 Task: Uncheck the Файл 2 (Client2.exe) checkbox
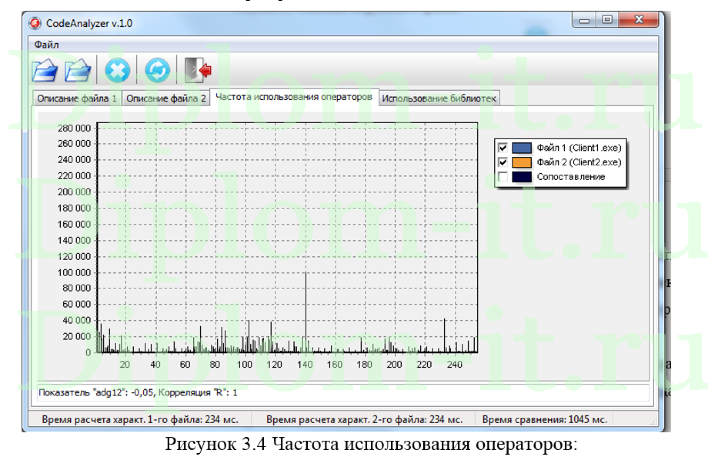click(x=503, y=161)
